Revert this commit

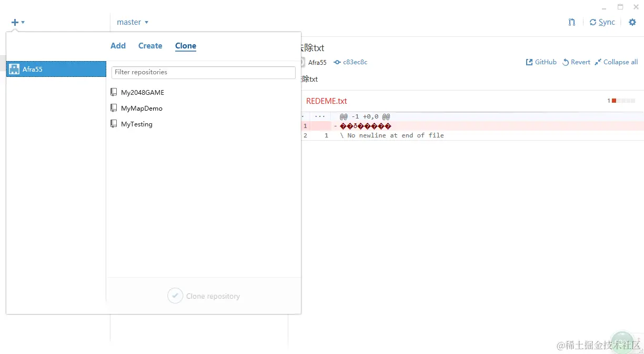[576, 62]
